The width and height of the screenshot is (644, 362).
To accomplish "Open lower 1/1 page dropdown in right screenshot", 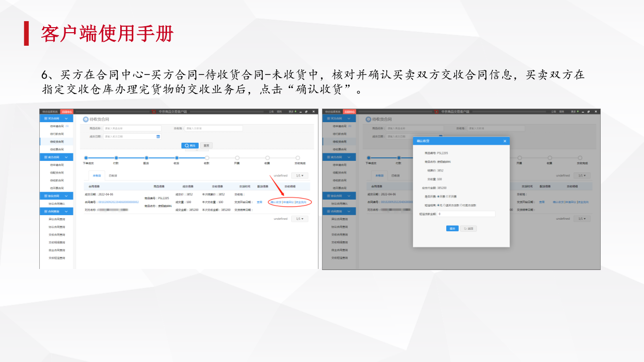I will [x=582, y=219].
